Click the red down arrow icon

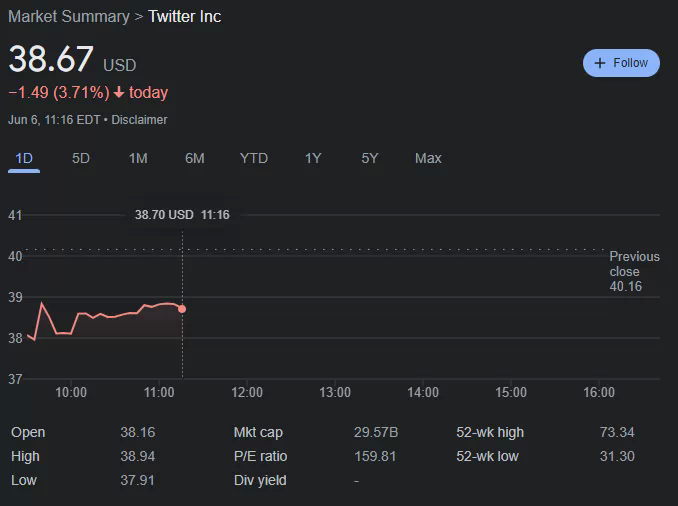coord(119,93)
